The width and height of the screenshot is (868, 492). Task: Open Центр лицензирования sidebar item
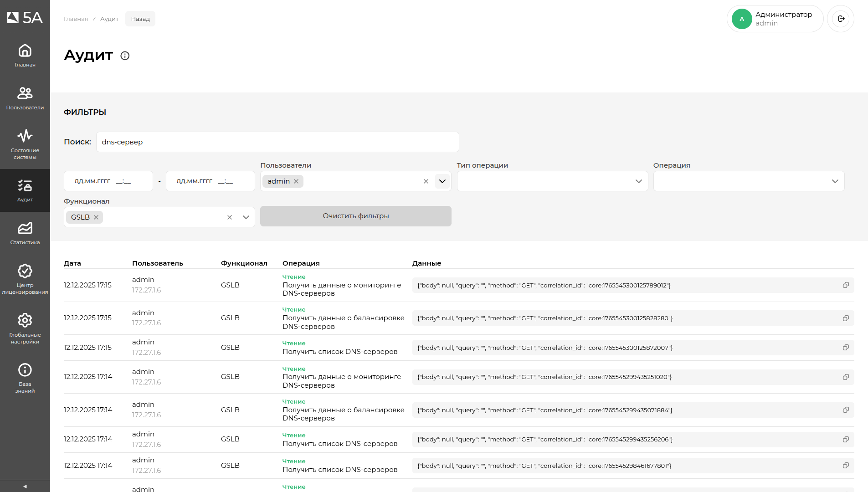pos(25,279)
